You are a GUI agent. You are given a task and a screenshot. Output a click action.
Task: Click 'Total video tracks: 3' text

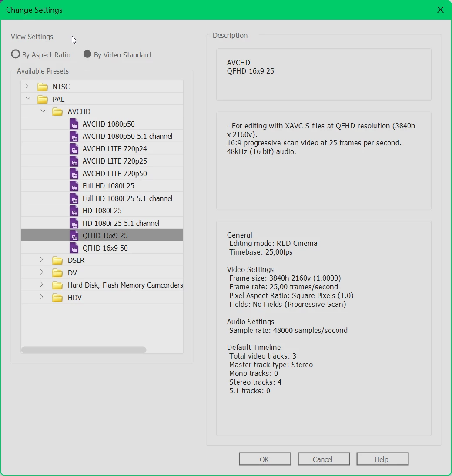[263, 356]
